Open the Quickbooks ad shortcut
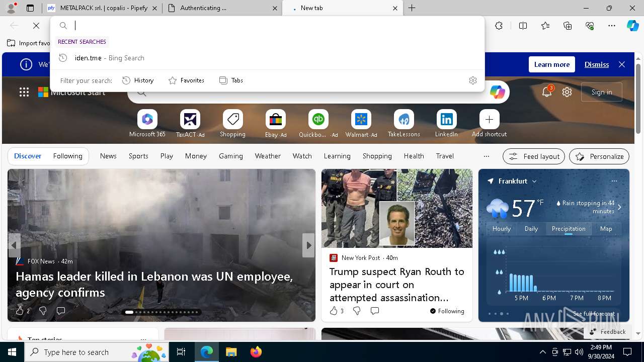 coord(318,124)
